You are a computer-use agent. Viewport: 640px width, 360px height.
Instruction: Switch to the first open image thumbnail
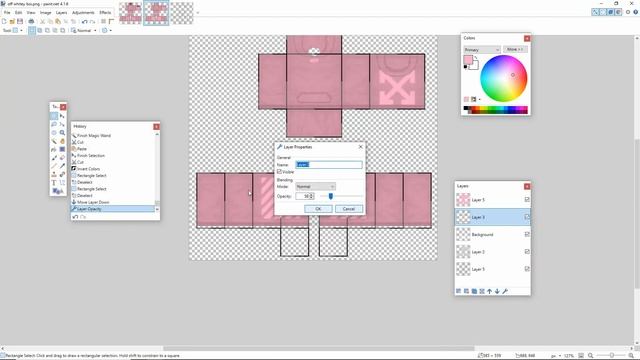131,13
